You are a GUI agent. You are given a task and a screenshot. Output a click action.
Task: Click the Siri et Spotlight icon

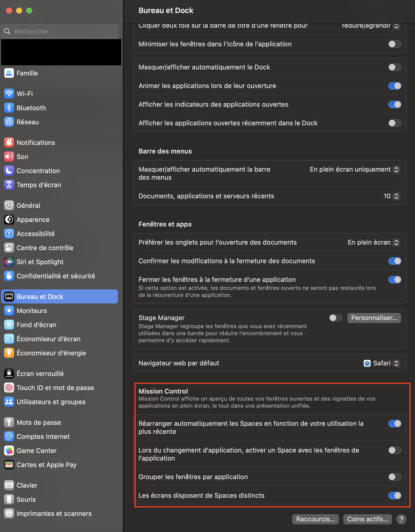click(x=9, y=262)
